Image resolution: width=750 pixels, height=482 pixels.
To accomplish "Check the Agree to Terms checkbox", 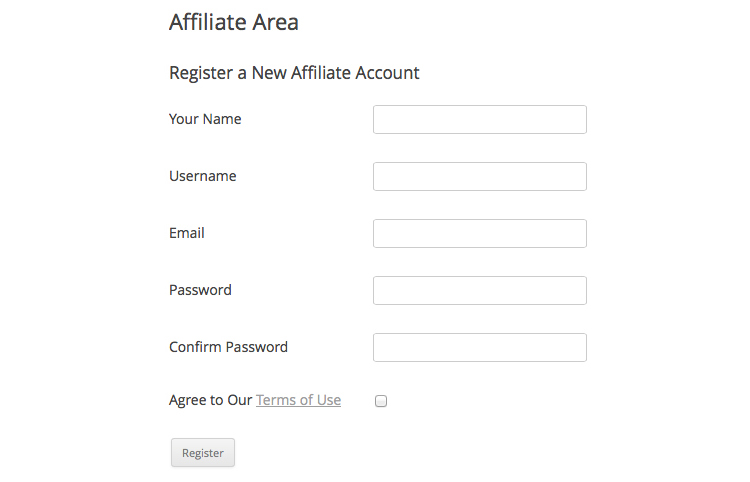I will [x=381, y=401].
